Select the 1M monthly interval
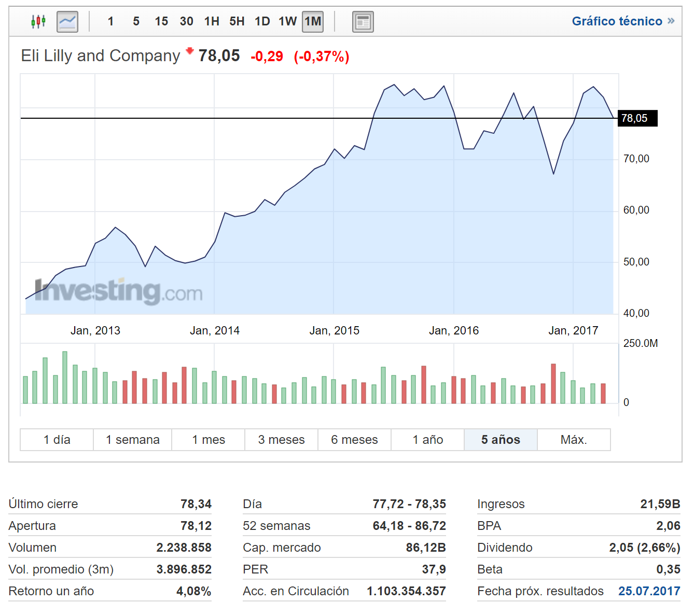This screenshot has width=694, height=616. click(x=313, y=21)
